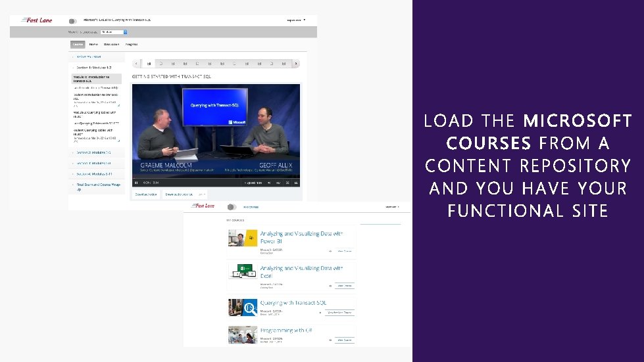Select the second unit icon in sequence bar
This screenshot has width=644, height=362.
point(161,64)
